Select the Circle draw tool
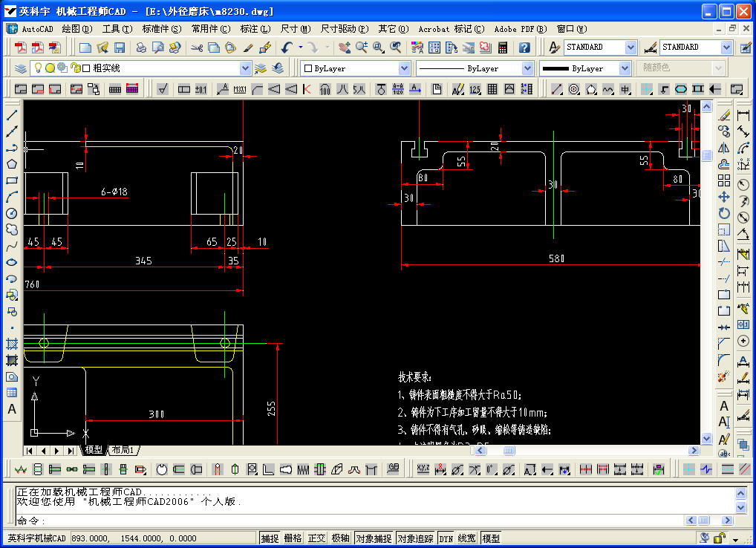The width and height of the screenshot is (756, 548). coord(12,214)
